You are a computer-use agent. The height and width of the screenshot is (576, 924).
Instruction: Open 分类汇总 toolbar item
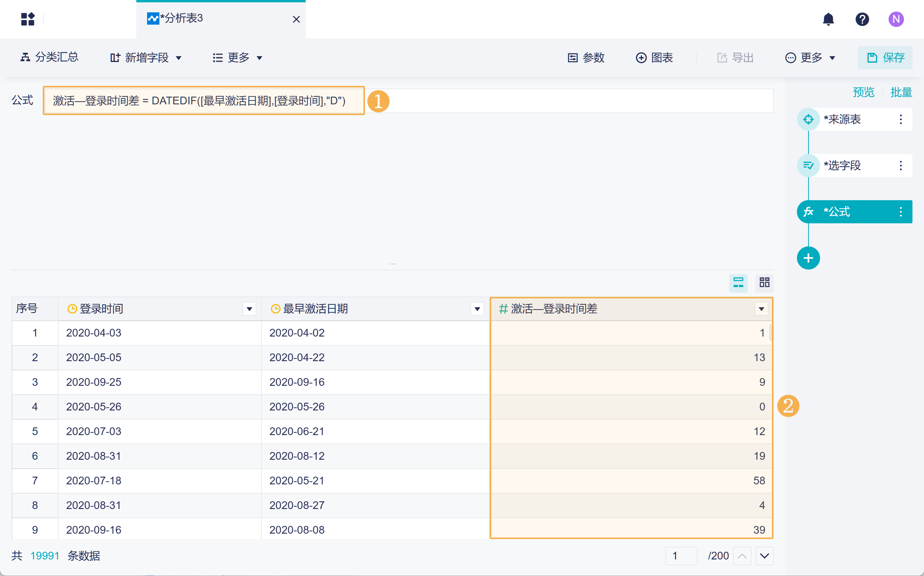coord(50,58)
